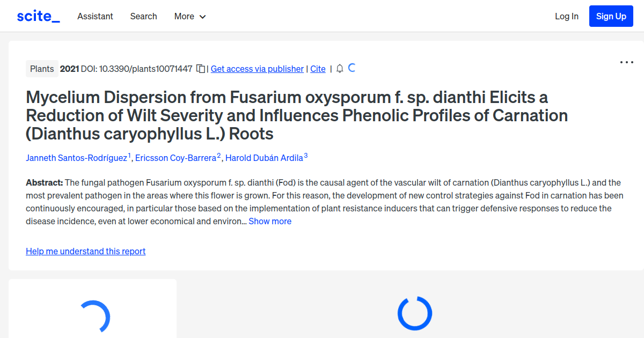Open author Harold Dubán Ardila
The width and height of the screenshot is (644, 338).
tap(264, 158)
